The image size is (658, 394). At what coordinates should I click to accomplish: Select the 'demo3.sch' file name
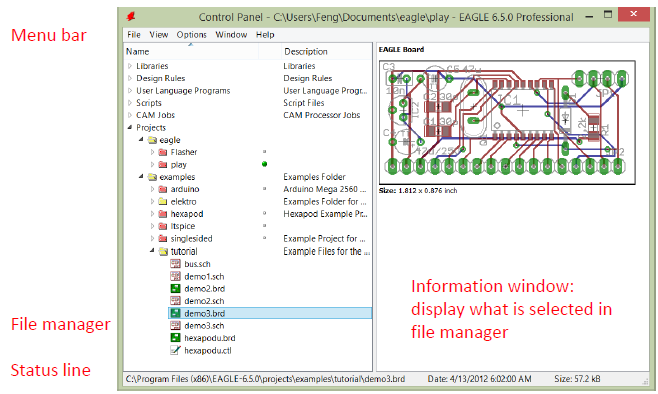coord(204,326)
